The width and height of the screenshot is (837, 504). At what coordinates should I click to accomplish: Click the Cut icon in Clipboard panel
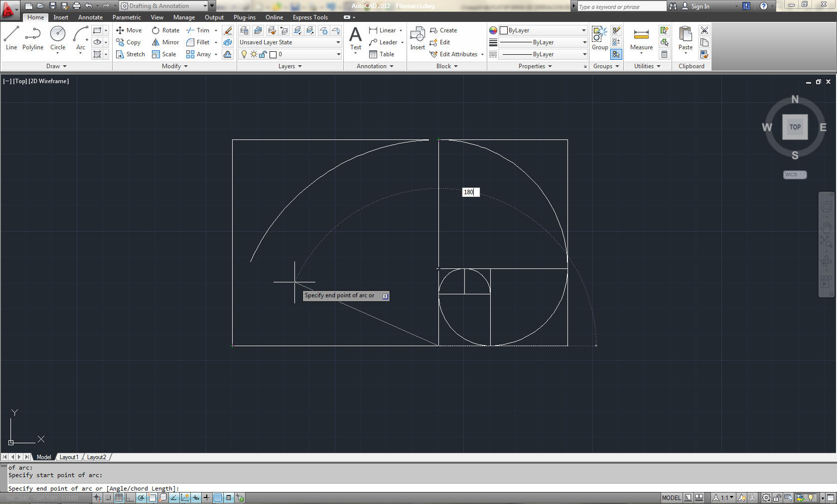[x=704, y=30]
